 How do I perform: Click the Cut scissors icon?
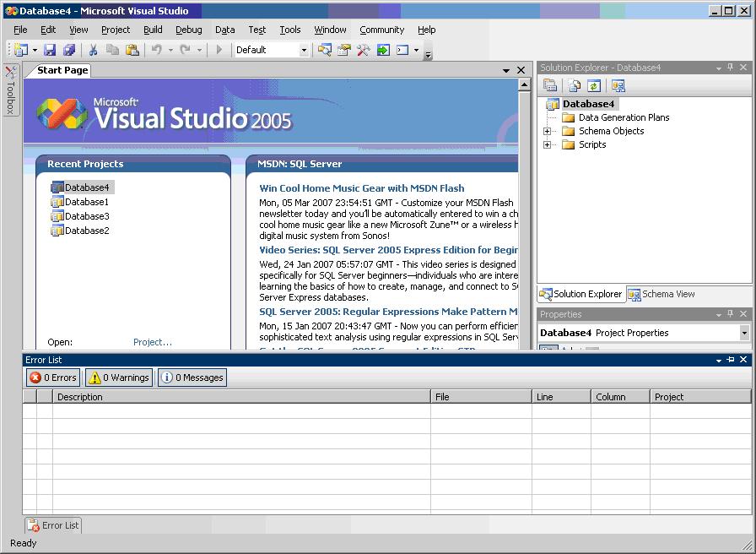click(x=93, y=50)
